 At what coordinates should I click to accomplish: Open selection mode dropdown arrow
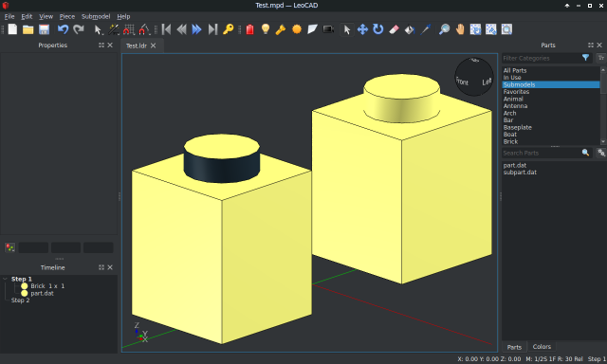click(x=98, y=29)
